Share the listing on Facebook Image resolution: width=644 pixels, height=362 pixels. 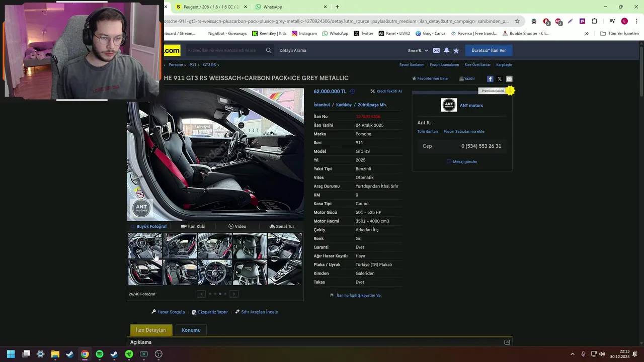pos(490,79)
